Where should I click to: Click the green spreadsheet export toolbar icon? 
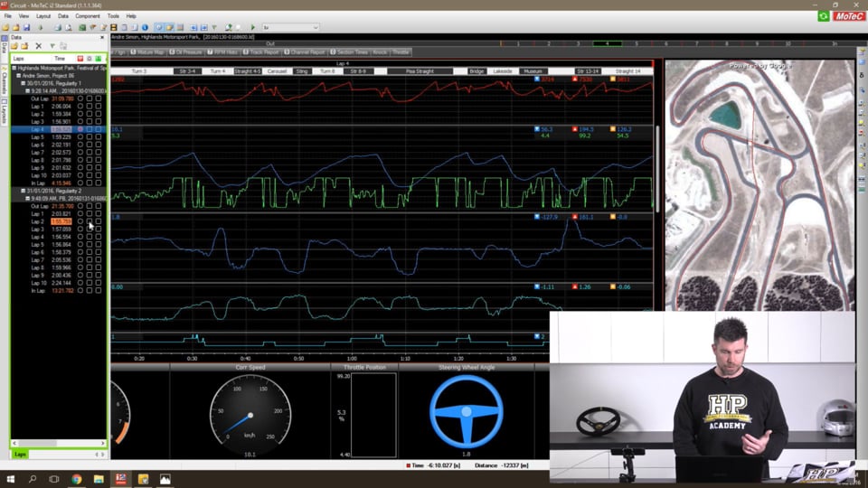point(82,27)
